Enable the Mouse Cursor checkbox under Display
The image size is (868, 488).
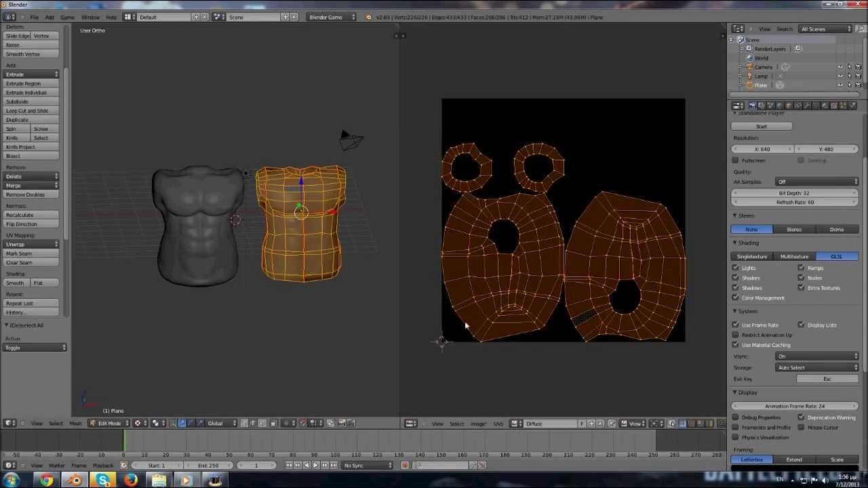click(x=801, y=427)
